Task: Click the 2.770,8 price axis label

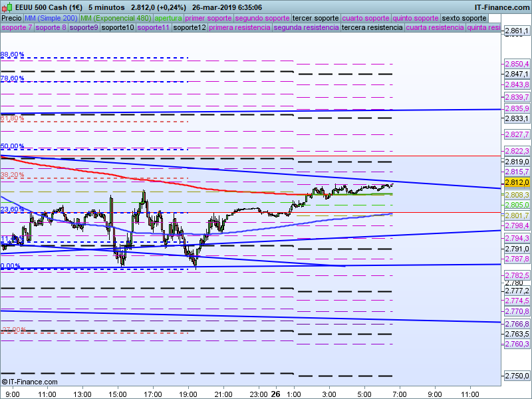Action: (517, 311)
